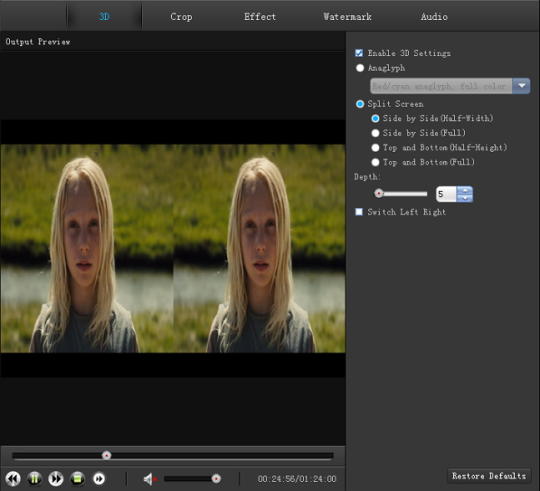Stop the video playback
This screenshot has height=491, width=540.
(77, 478)
